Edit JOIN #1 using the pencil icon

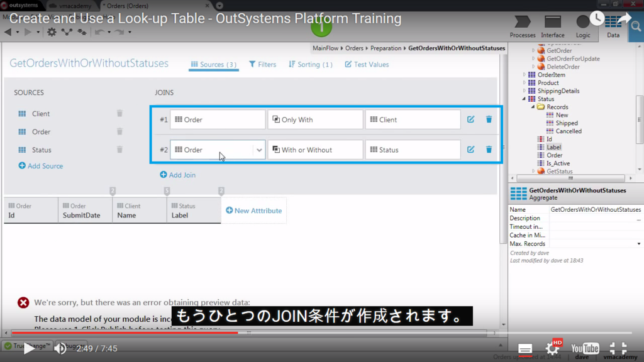(x=470, y=119)
